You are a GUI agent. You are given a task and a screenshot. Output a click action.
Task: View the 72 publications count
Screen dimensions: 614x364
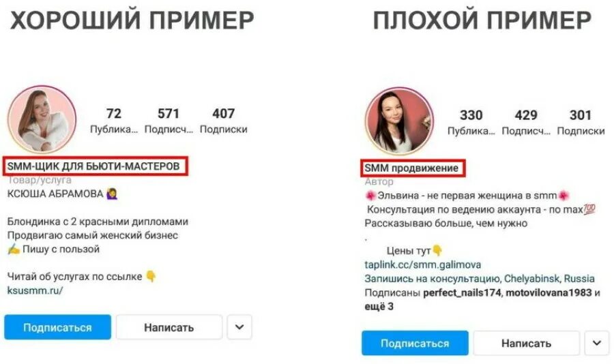click(113, 121)
